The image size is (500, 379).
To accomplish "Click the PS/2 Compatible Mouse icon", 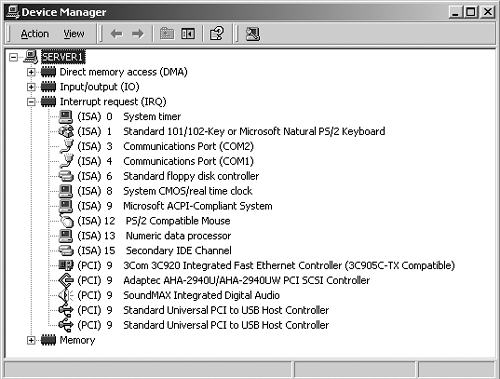I will click(x=66, y=221).
